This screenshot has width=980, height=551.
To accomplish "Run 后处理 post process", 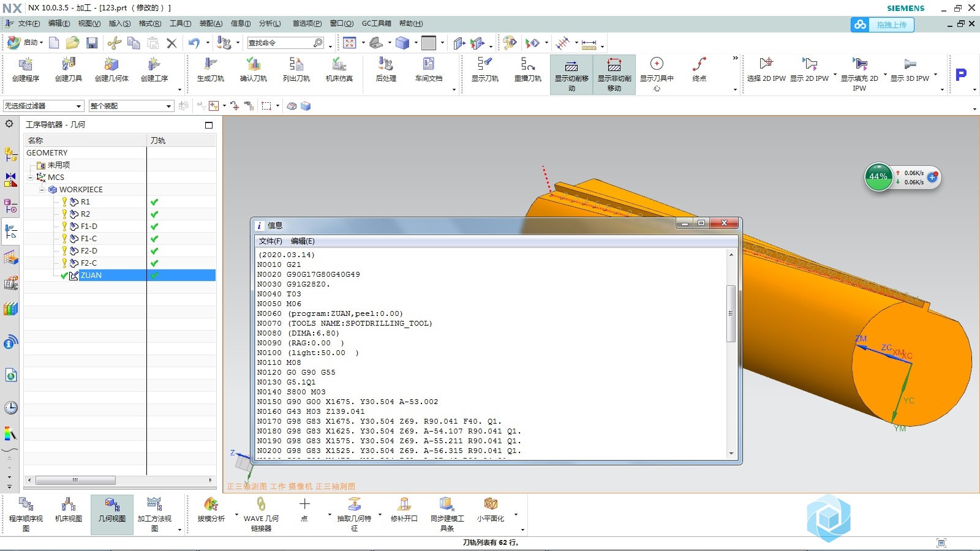I will [386, 70].
